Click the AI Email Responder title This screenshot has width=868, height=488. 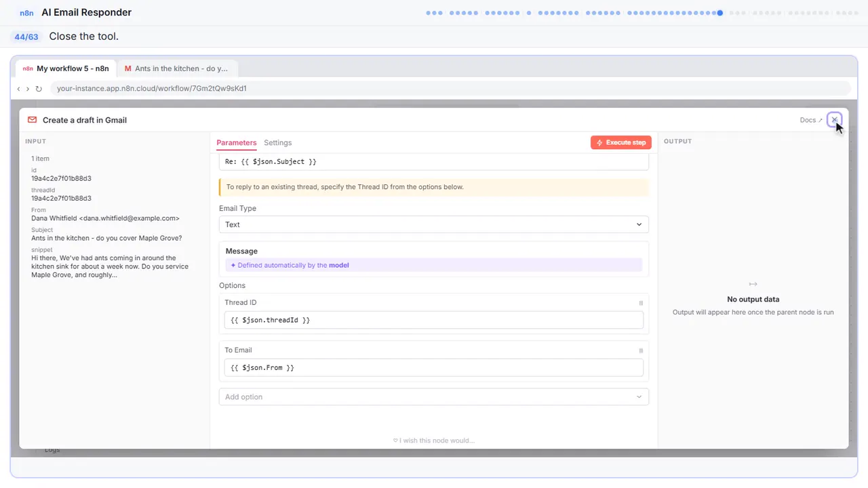click(x=87, y=12)
